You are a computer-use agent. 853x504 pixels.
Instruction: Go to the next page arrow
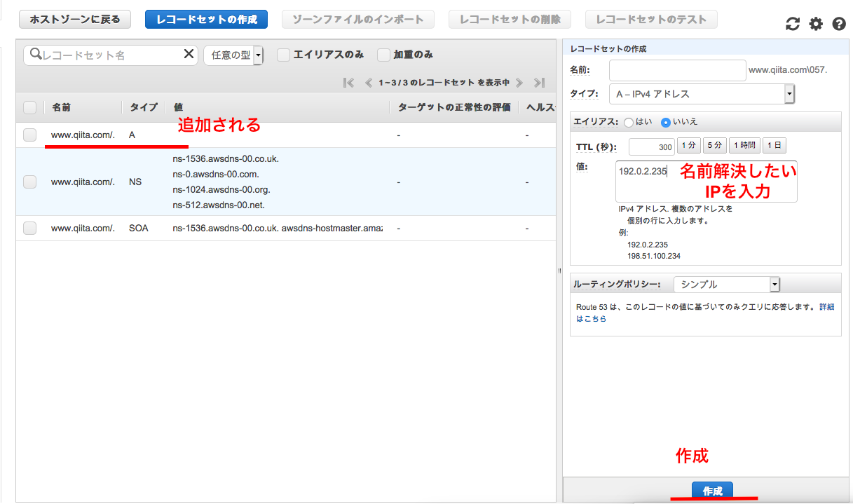click(x=519, y=82)
